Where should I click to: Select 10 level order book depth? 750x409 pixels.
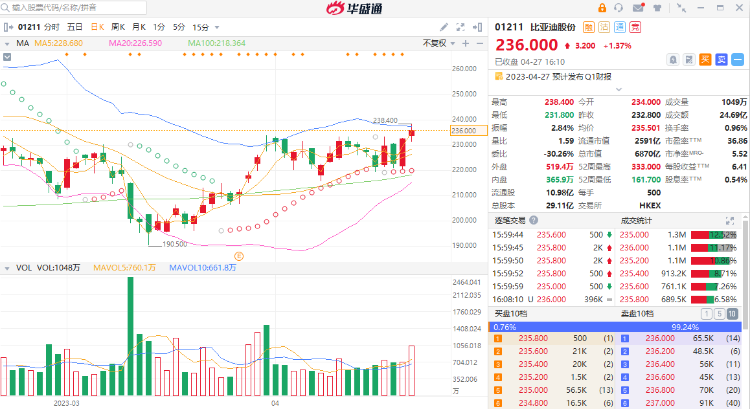coord(732,314)
